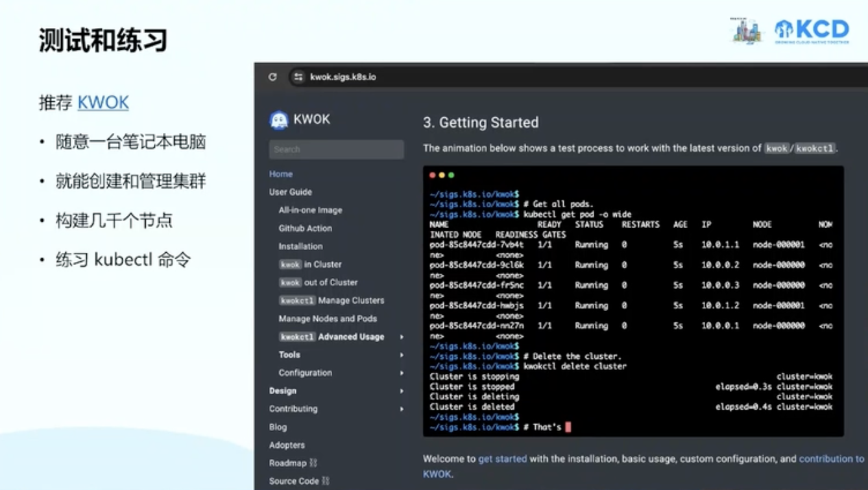This screenshot has width=868, height=490.
Task: Click terminal row pod-85c8447cdd-nn27n
Action: tap(631, 326)
